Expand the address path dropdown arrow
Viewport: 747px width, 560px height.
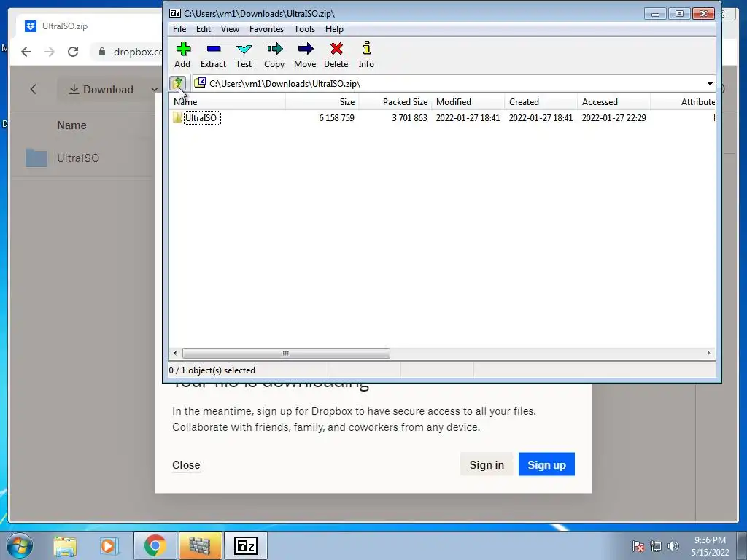pos(710,84)
